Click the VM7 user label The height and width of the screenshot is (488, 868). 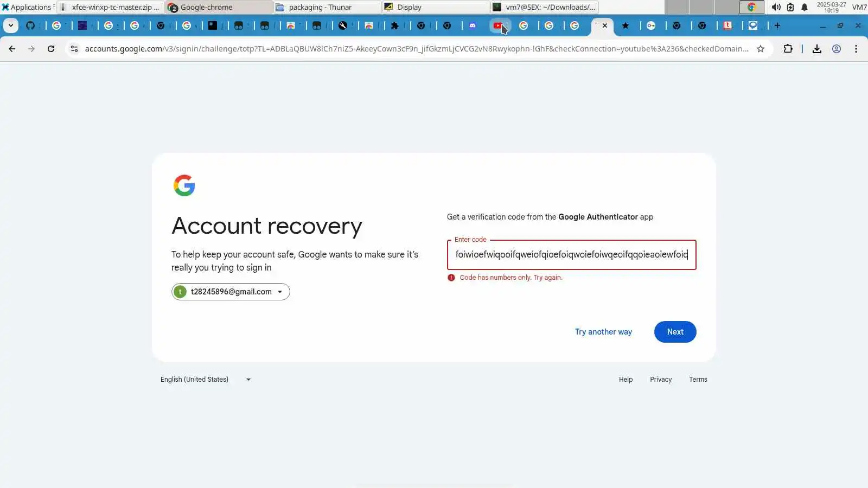click(859, 7)
